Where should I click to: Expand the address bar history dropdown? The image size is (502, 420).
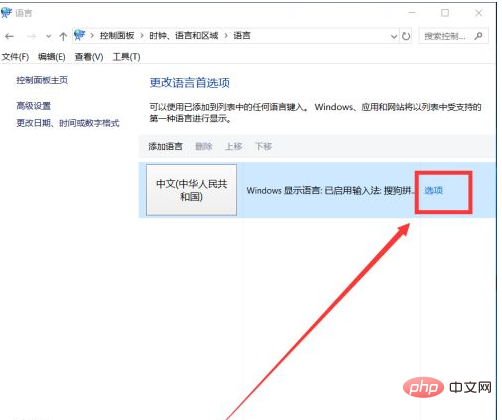394,36
